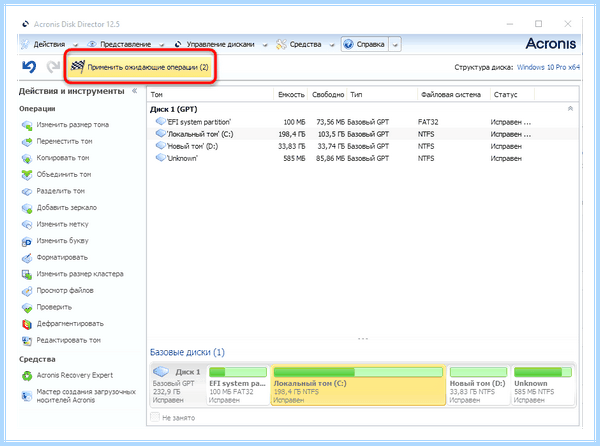The width and height of the screenshot is (600, 446).
Task: Select the change label icon (Изменить метку)
Action: pyautogui.click(x=27, y=225)
